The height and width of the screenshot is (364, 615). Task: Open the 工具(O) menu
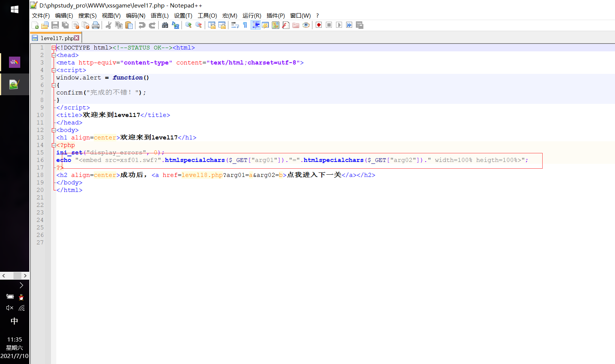click(207, 15)
